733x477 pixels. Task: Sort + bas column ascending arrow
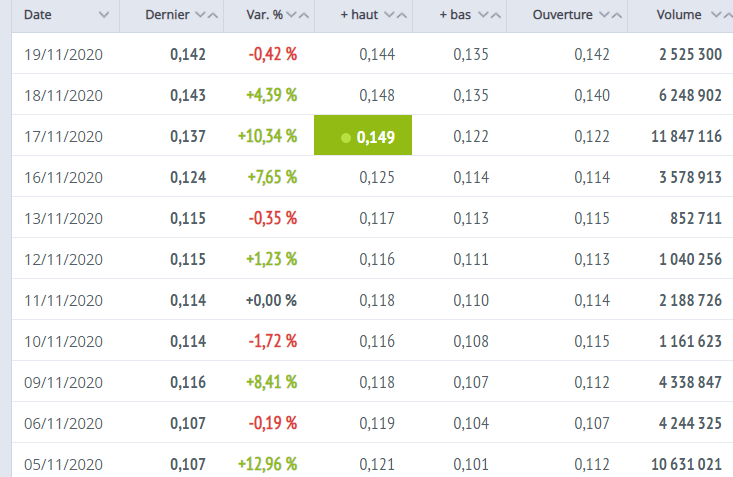pos(496,15)
